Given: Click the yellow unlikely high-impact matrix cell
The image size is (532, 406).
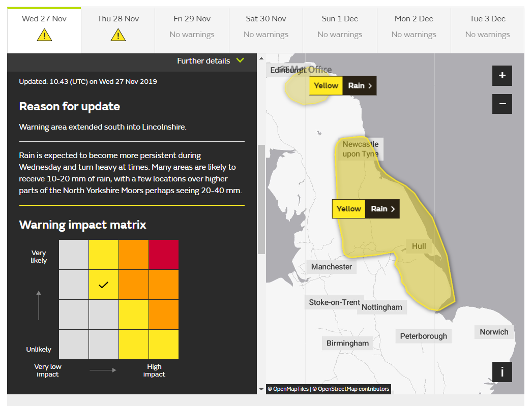Looking at the screenshot, I should (x=163, y=345).
